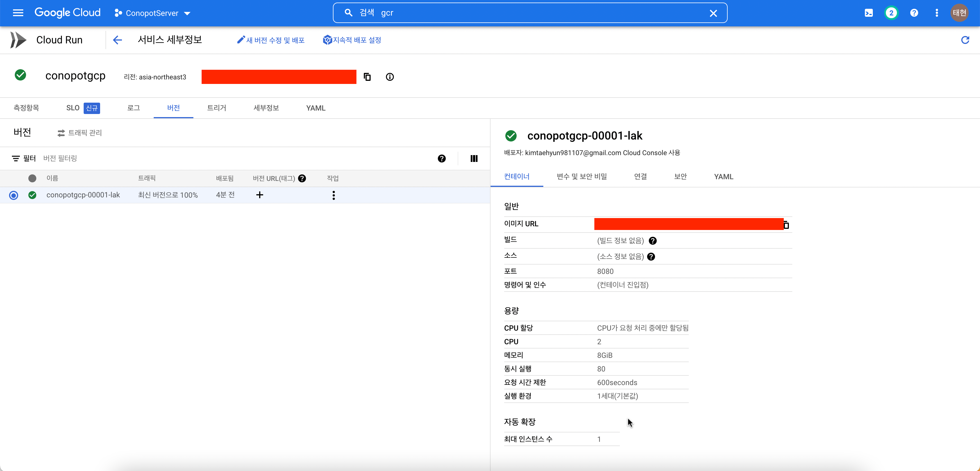Copy the image URL value
Image resolution: width=980 pixels, height=471 pixels.
(x=786, y=225)
